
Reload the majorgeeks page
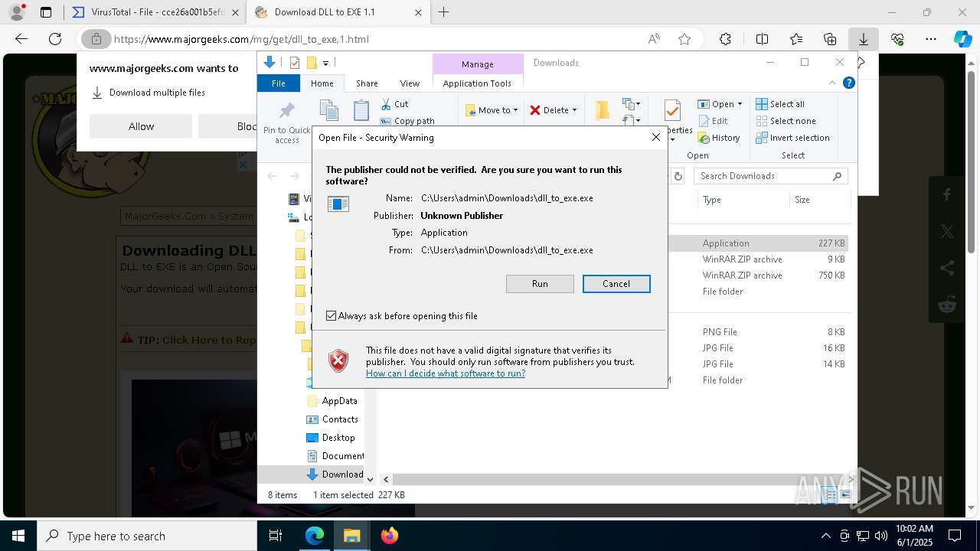(55, 39)
